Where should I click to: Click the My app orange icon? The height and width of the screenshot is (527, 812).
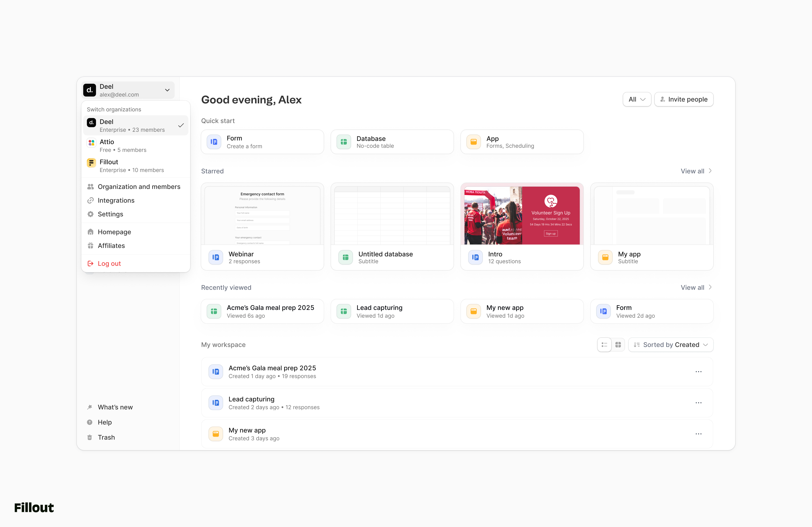pyautogui.click(x=605, y=257)
